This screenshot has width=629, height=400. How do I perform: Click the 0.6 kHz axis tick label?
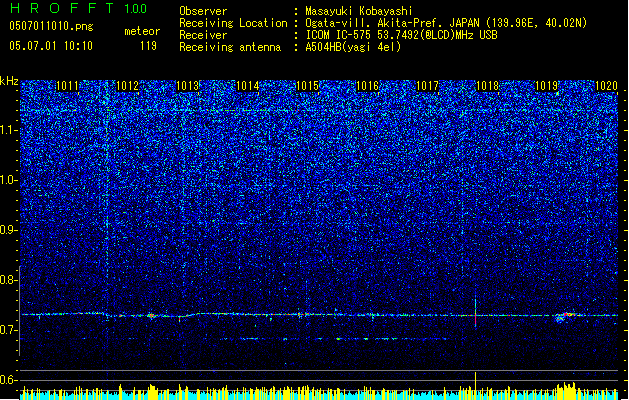coord(9,380)
